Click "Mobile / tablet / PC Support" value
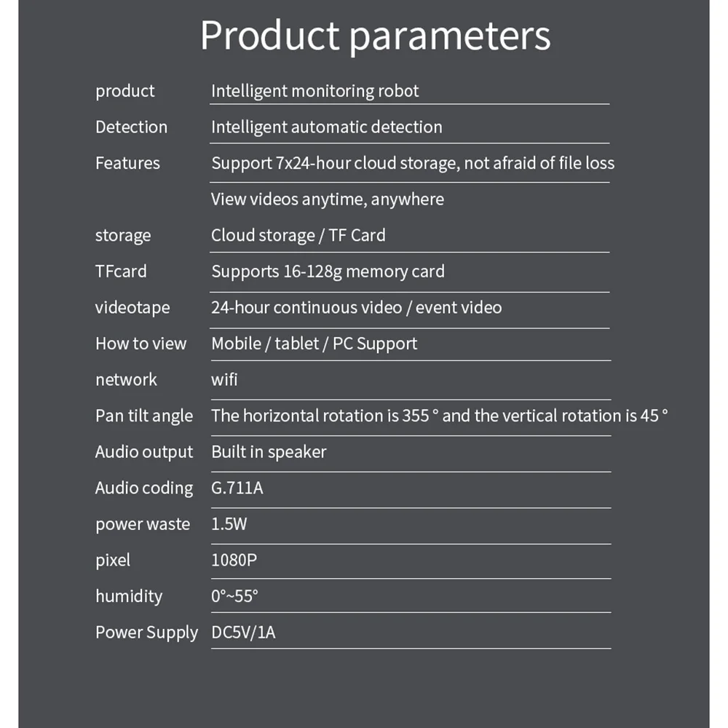Viewport: 728px width, 728px height. [314, 344]
